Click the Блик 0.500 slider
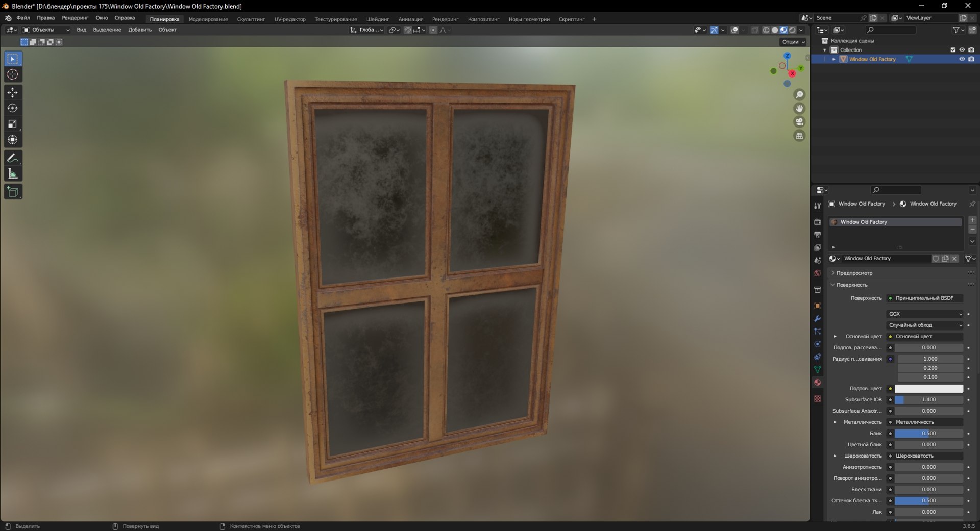Image resolution: width=980 pixels, height=531 pixels. click(x=929, y=434)
